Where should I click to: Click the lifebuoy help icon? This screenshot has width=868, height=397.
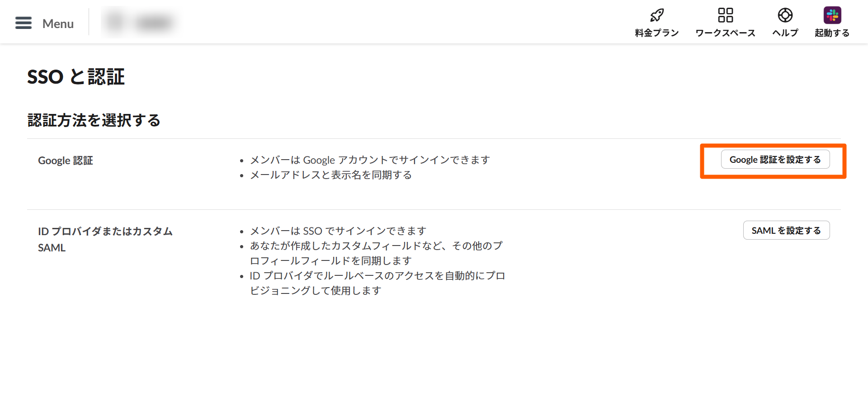[785, 15]
